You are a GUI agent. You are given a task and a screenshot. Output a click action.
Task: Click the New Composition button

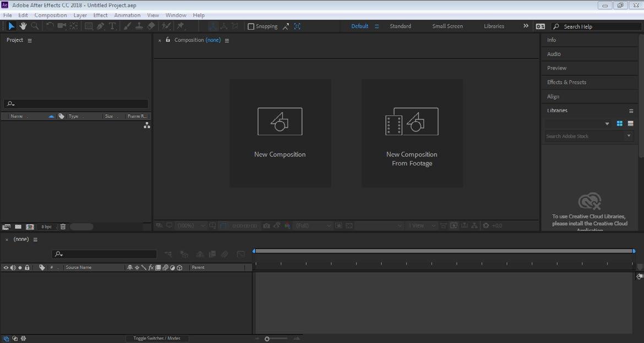tap(280, 133)
